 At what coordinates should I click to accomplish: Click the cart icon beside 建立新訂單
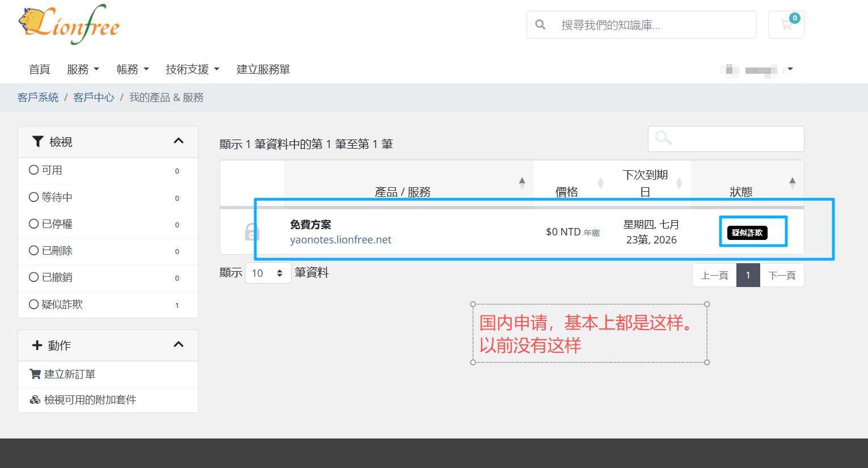pos(35,374)
